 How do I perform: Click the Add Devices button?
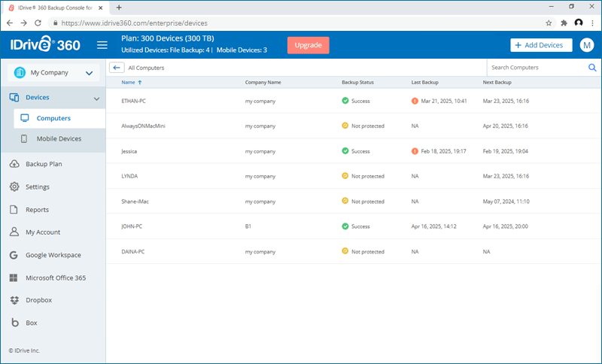[540, 45]
